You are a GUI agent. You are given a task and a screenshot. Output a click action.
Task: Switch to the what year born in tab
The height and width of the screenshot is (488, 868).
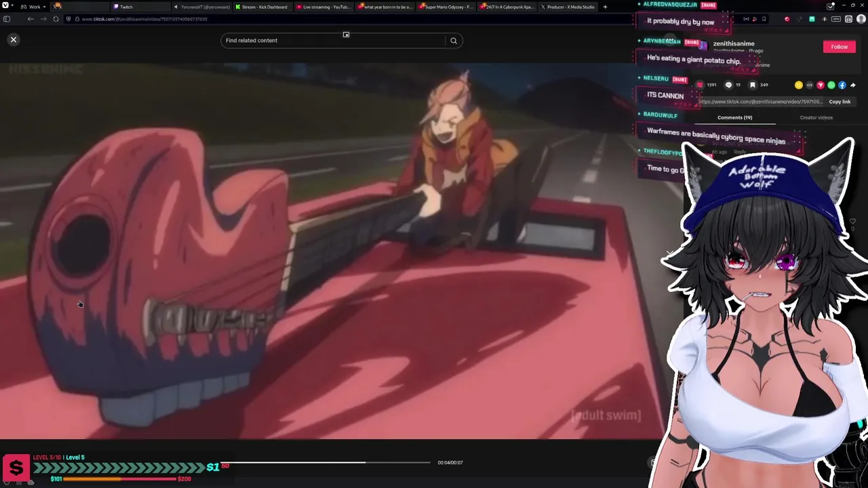click(384, 7)
